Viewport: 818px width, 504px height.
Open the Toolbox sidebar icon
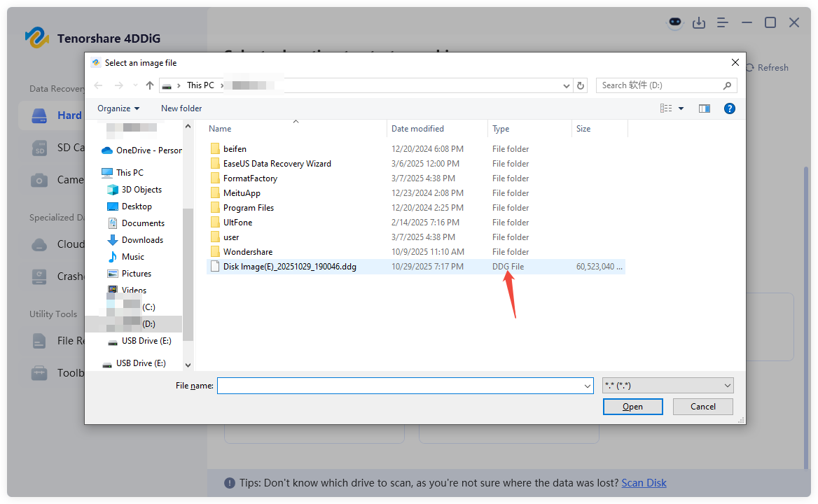(x=39, y=373)
